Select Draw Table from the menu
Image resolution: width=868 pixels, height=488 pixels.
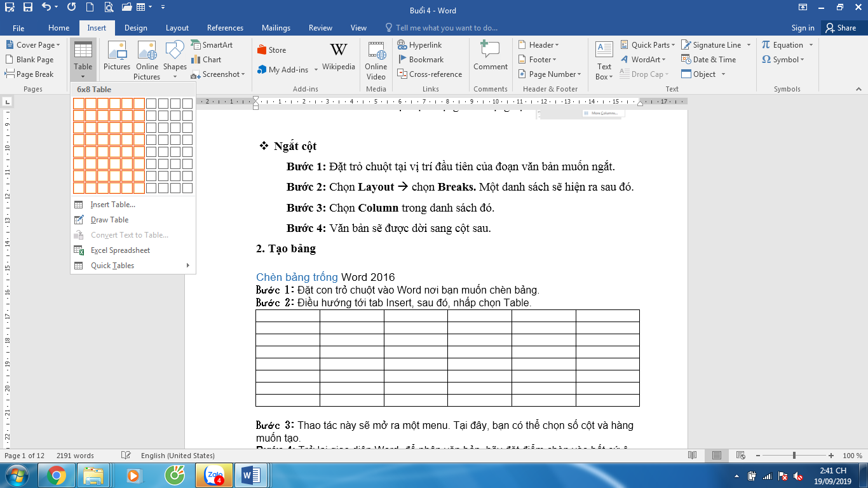coord(133,220)
